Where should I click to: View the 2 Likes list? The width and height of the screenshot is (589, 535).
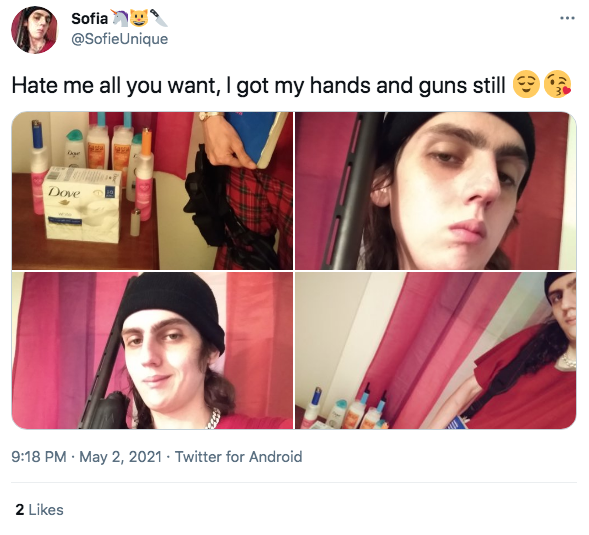pos(39,510)
